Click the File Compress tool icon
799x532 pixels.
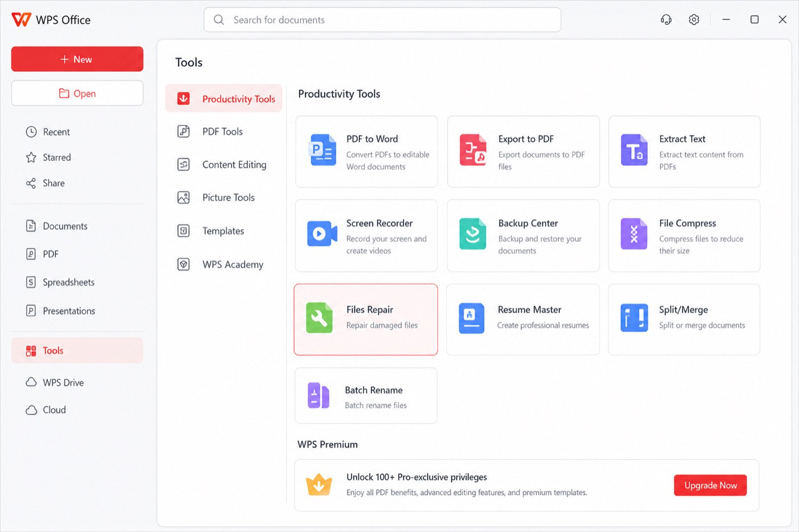pyautogui.click(x=634, y=234)
